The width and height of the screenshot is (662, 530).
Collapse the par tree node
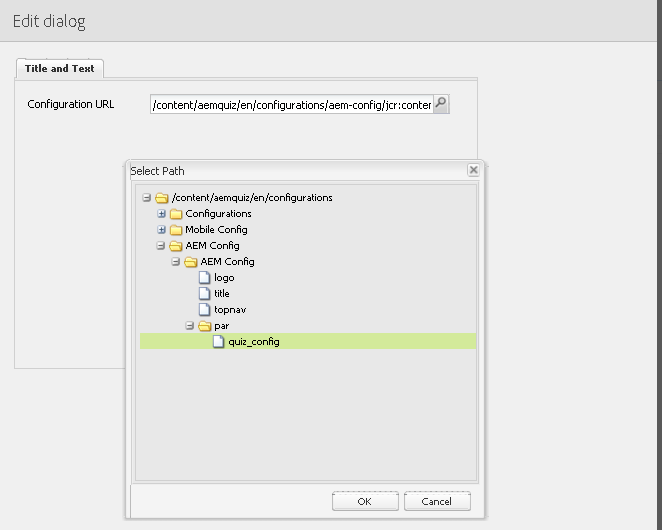point(189,326)
